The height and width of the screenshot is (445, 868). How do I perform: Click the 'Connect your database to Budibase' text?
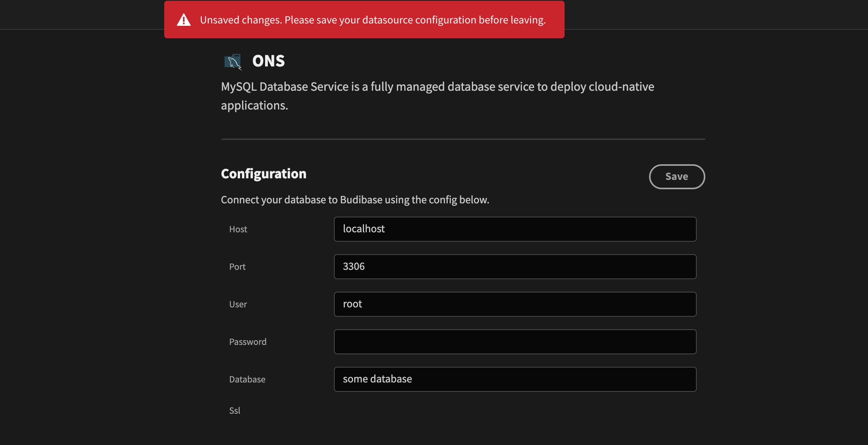[x=355, y=200]
